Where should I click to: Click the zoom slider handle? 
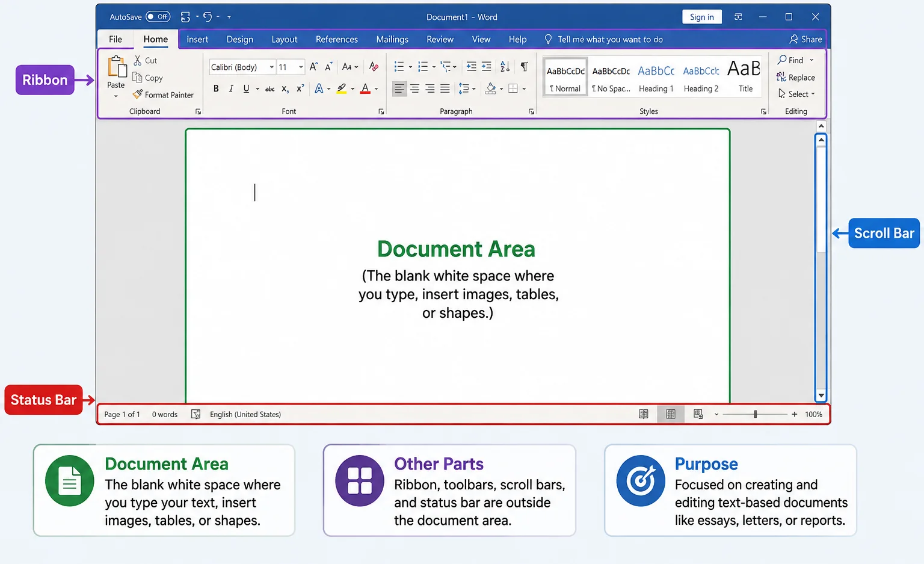[x=756, y=414]
